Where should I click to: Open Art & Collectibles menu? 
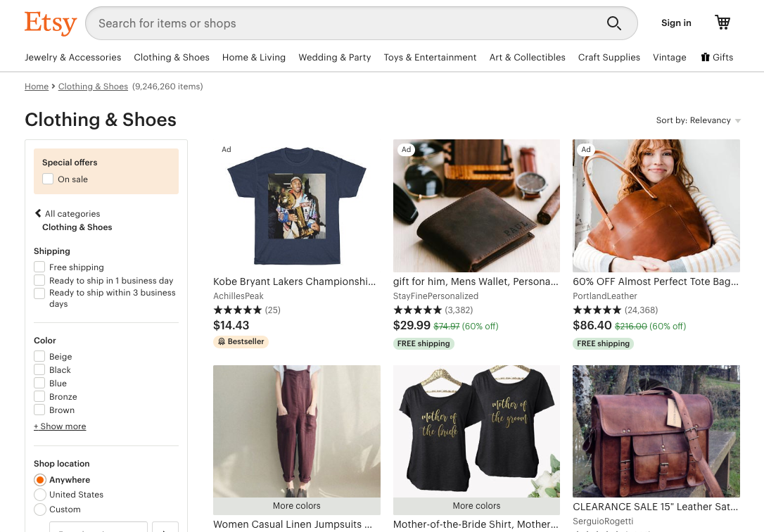coord(527,57)
